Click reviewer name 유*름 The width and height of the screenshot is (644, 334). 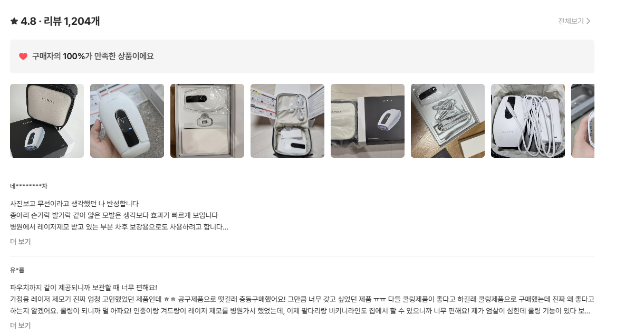pos(17,270)
